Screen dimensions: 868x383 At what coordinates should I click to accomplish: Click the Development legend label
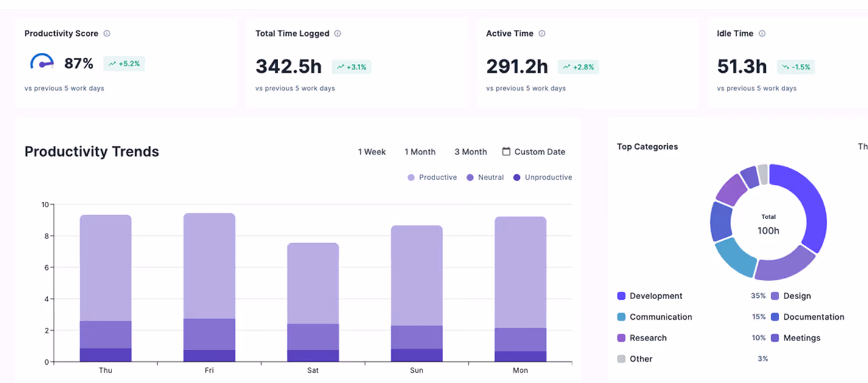point(656,296)
